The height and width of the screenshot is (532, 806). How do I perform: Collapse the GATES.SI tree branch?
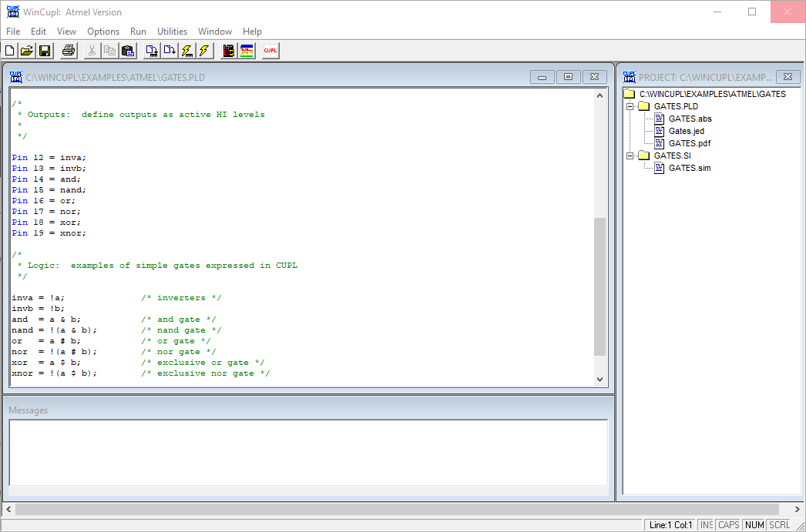click(630, 155)
